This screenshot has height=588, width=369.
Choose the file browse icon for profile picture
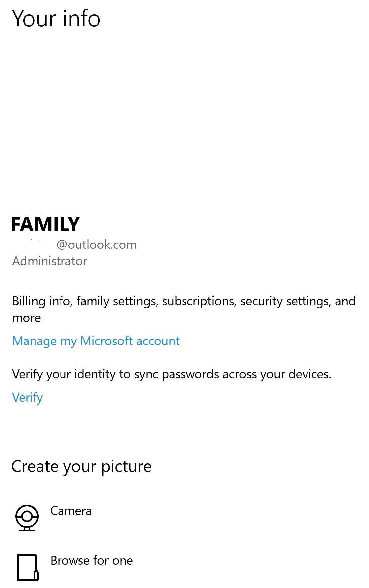(x=28, y=567)
